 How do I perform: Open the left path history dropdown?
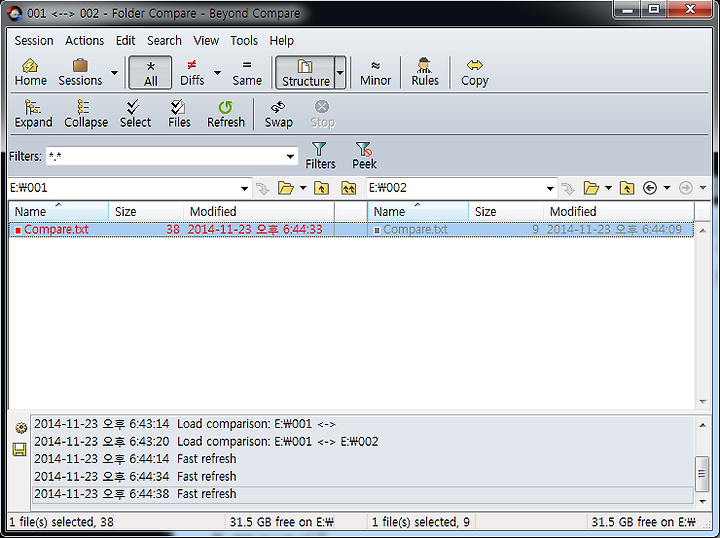(244, 188)
